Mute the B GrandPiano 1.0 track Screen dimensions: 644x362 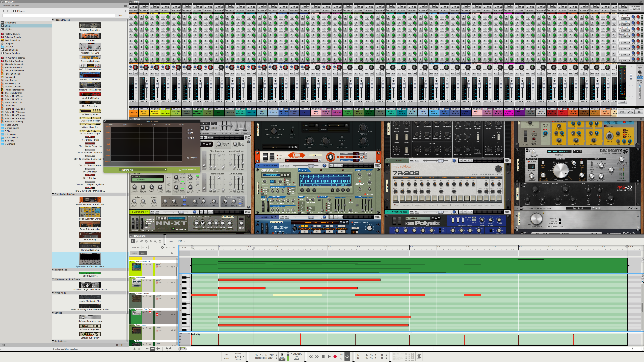144,264
